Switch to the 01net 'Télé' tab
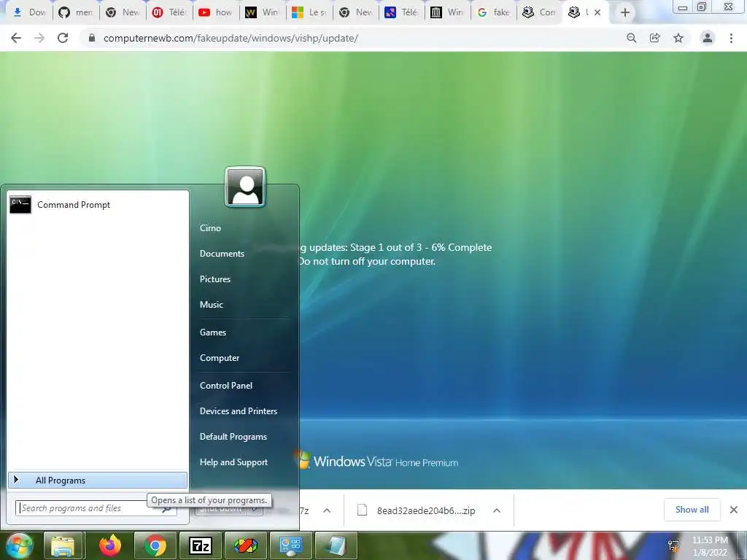Image resolution: width=747 pixels, height=560 pixels. click(169, 12)
